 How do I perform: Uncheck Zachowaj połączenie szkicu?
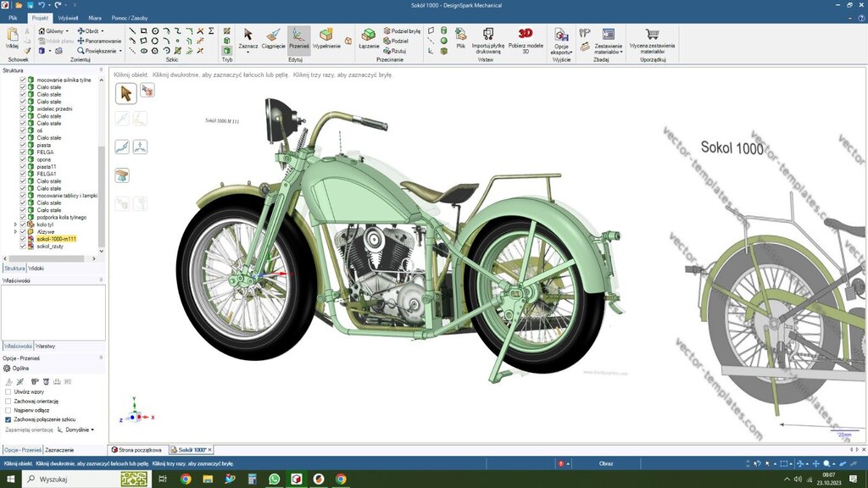pos(8,419)
